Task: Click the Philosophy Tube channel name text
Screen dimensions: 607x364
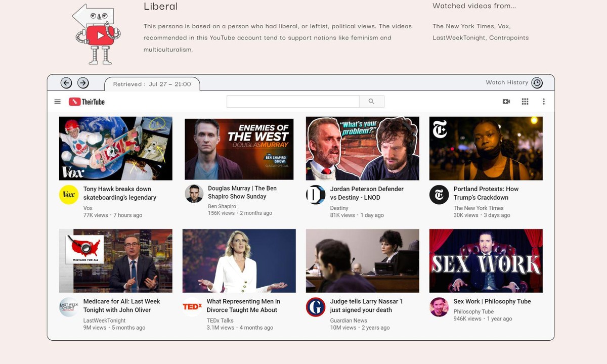Action: 473,311
